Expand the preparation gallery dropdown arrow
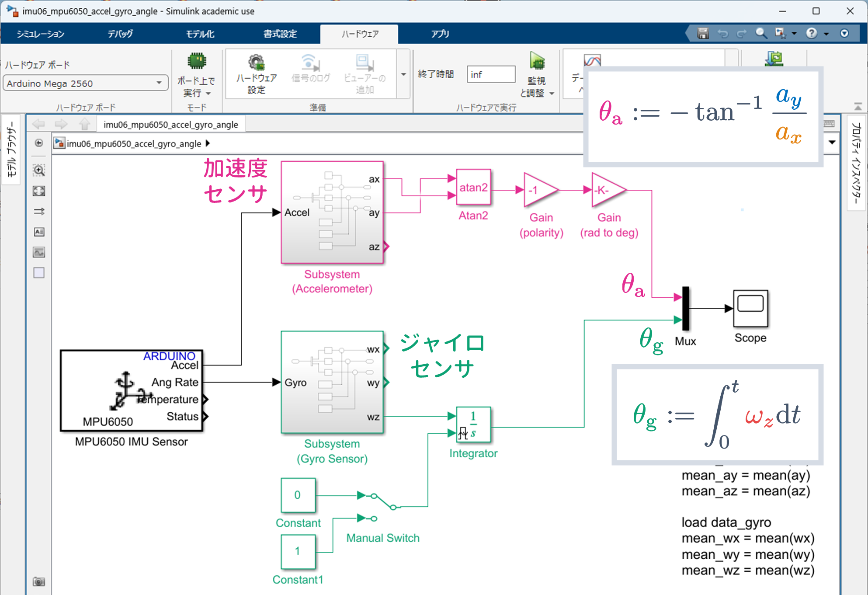The height and width of the screenshot is (595, 868). [x=403, y=74]
